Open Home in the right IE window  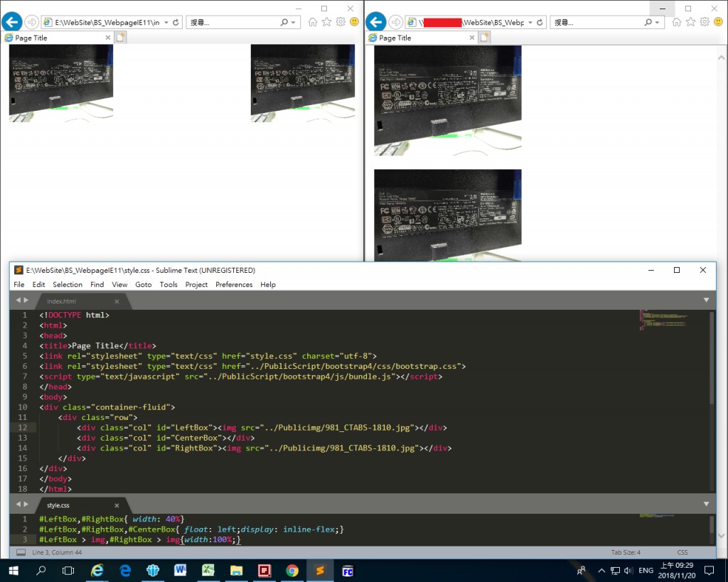[677, 22]
